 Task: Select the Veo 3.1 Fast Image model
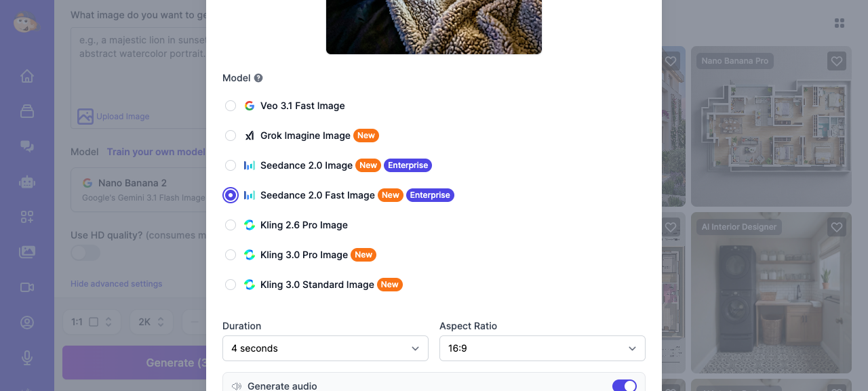[231, 106]
